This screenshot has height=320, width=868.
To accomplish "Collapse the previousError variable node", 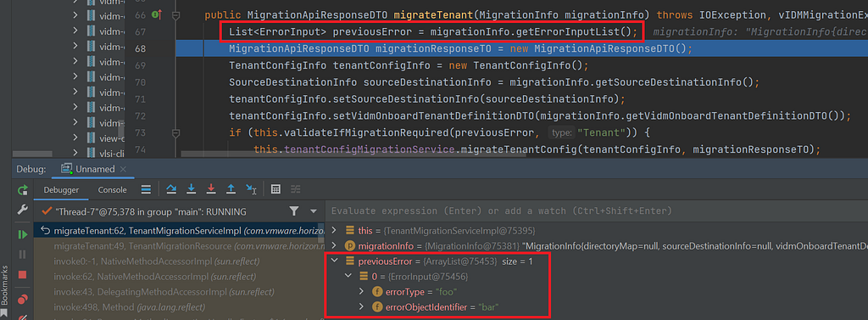I will [x=334, y=261].
